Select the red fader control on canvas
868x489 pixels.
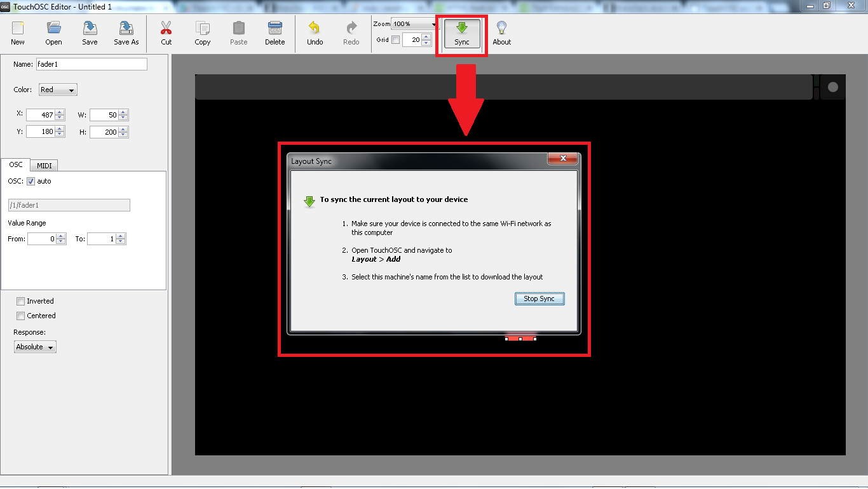521,338
